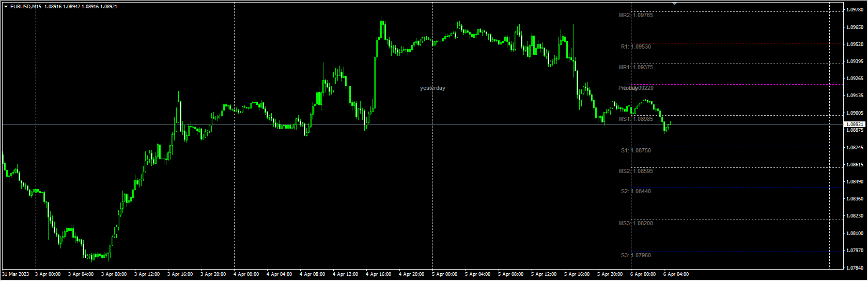
Task: Click the 1.08745 price scale value
Action: 855,148
